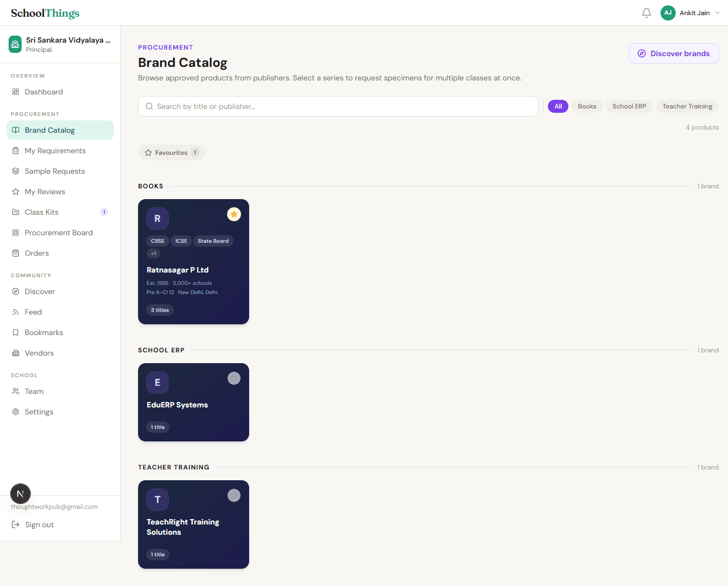
Task: Expand the Ankit Jain account chevron
Action: coord(717,13)
